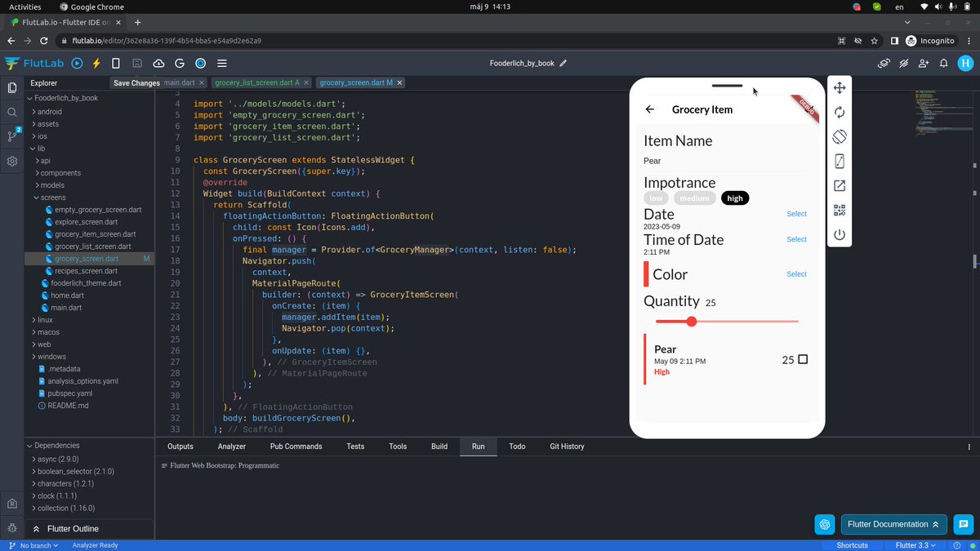Open Flutter Documentation button

pos(894,524)
